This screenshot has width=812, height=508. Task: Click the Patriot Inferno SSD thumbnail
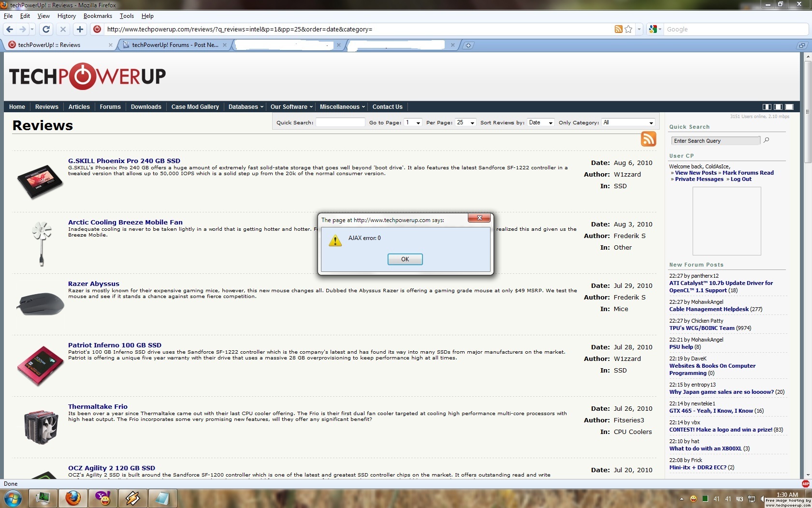click(x=40, y=366)
